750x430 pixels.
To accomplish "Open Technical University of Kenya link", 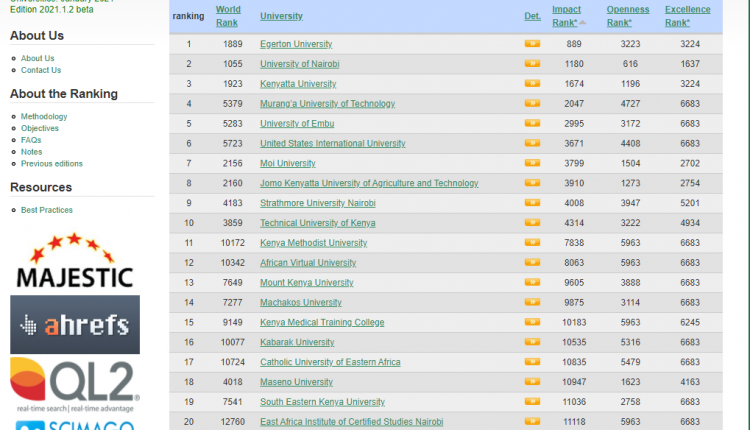I will point(317,222).
